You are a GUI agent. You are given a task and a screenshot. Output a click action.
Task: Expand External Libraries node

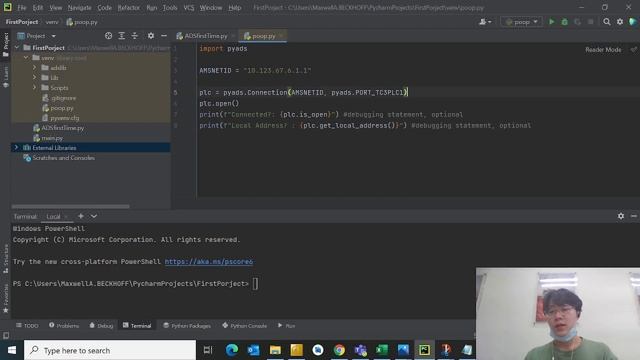[x=17, y=147]
